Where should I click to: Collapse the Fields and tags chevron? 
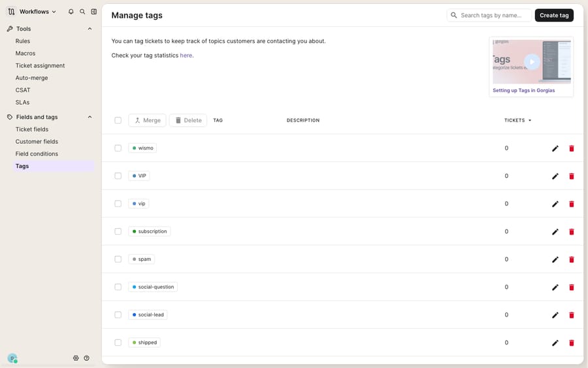tap(90, 117)
